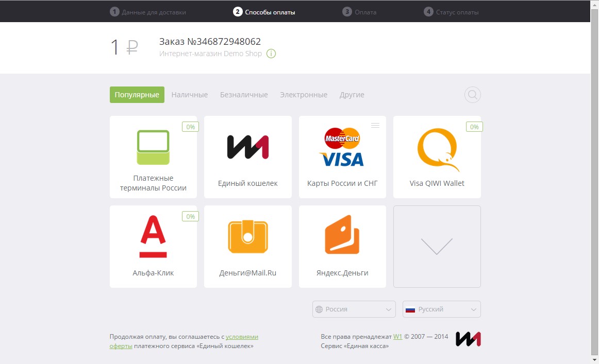Click the shop info icon
The image size is (599, 364).
pos(271,54)
